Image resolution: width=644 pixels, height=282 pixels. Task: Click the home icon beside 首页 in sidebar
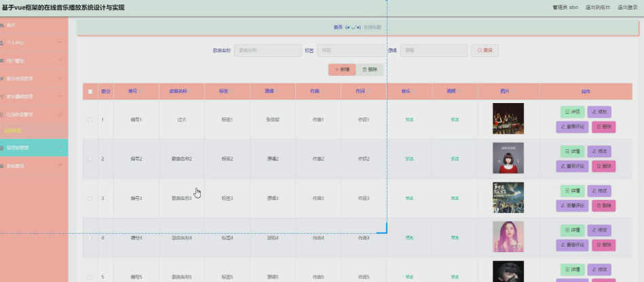click(x=1, y=26)
